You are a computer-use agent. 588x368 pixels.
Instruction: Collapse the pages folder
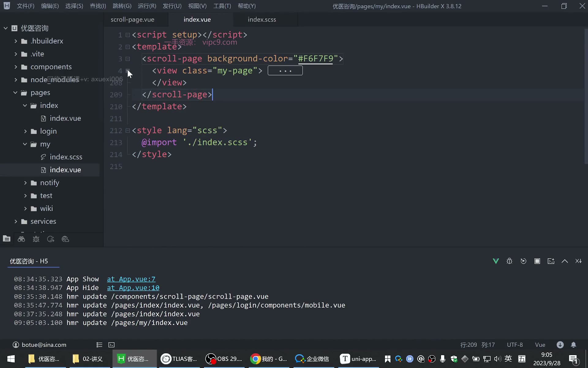click(15, 93)
